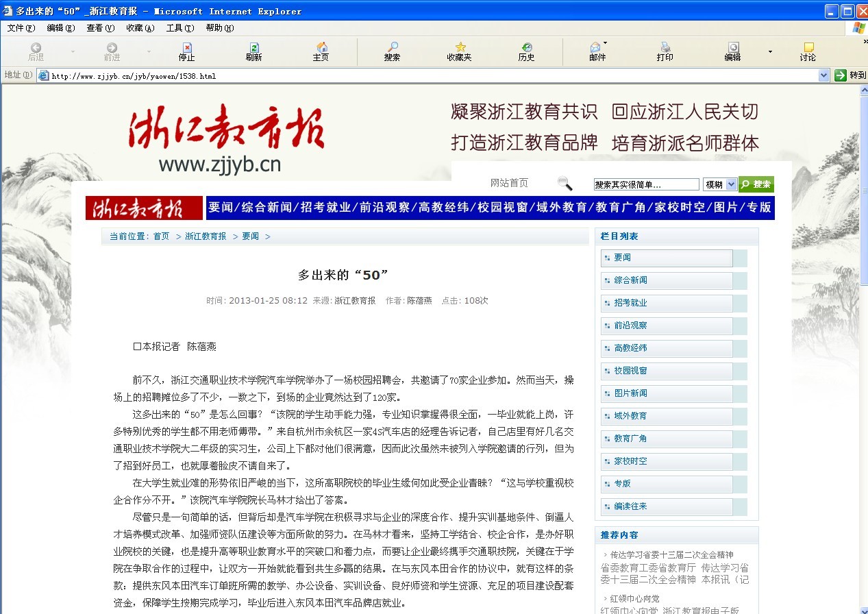Image resolution: width=868 pixels, height=614 pixels.
Task: Stop page loading with 停止 icon
Action: pyautogui.click(x=187, y=47)
